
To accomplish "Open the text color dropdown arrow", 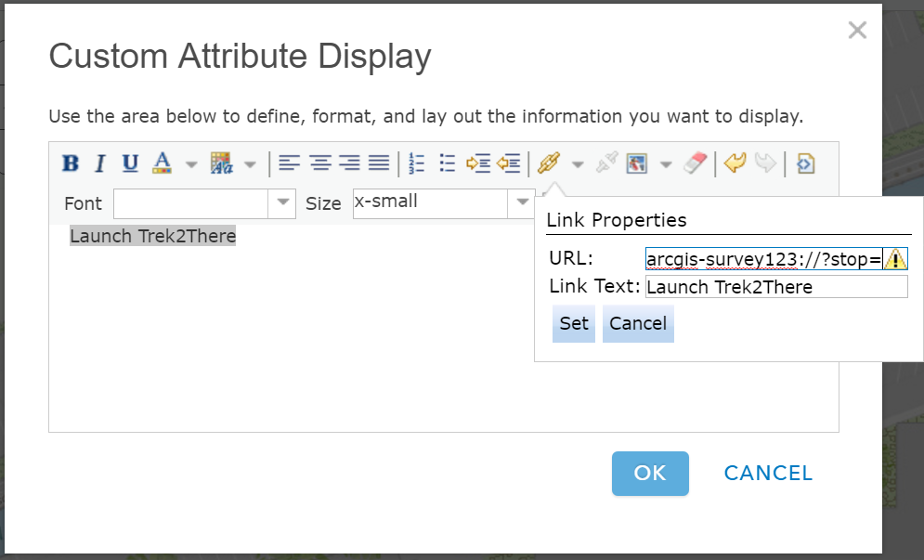I will tap(191, 164).
